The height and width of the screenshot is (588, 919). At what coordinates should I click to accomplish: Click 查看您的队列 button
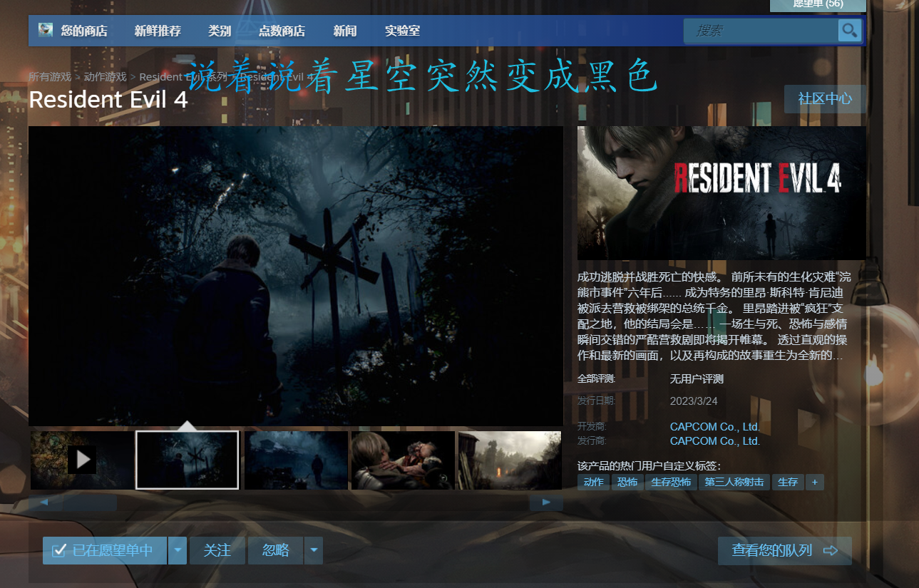(785, 550)
